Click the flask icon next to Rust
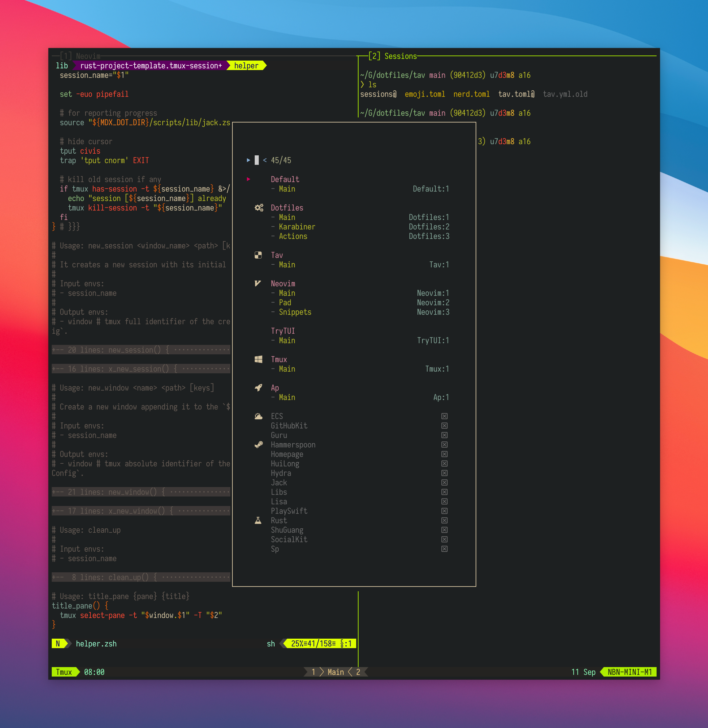 (258, 521)
